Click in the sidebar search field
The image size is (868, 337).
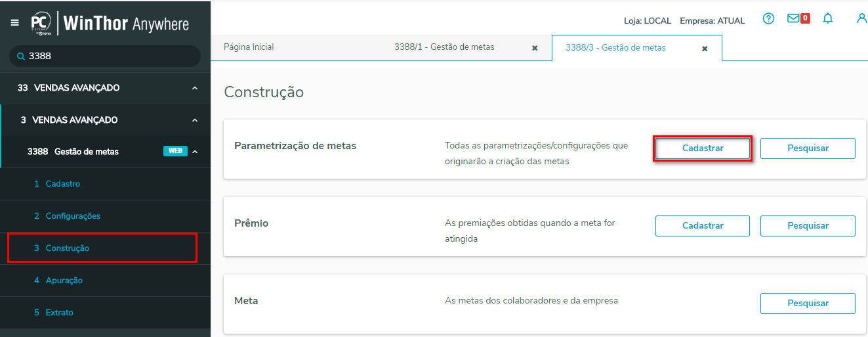pyautogui.click(x=112, y=56)
